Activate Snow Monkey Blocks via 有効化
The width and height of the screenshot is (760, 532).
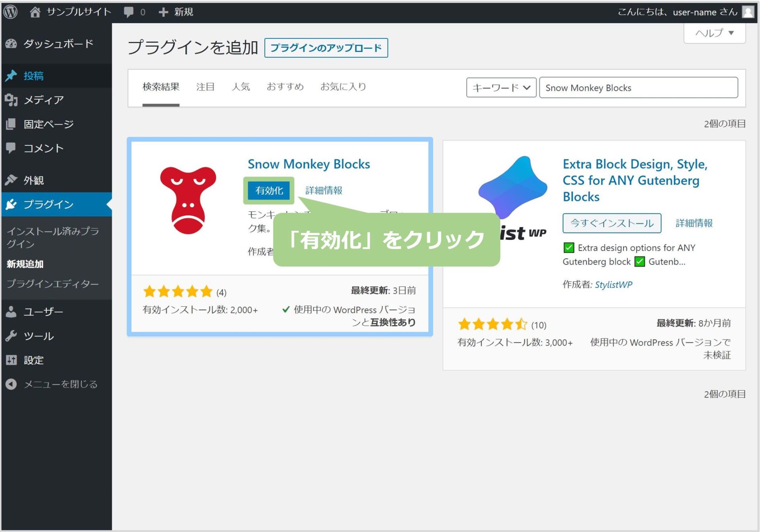[x=269, y=190]
